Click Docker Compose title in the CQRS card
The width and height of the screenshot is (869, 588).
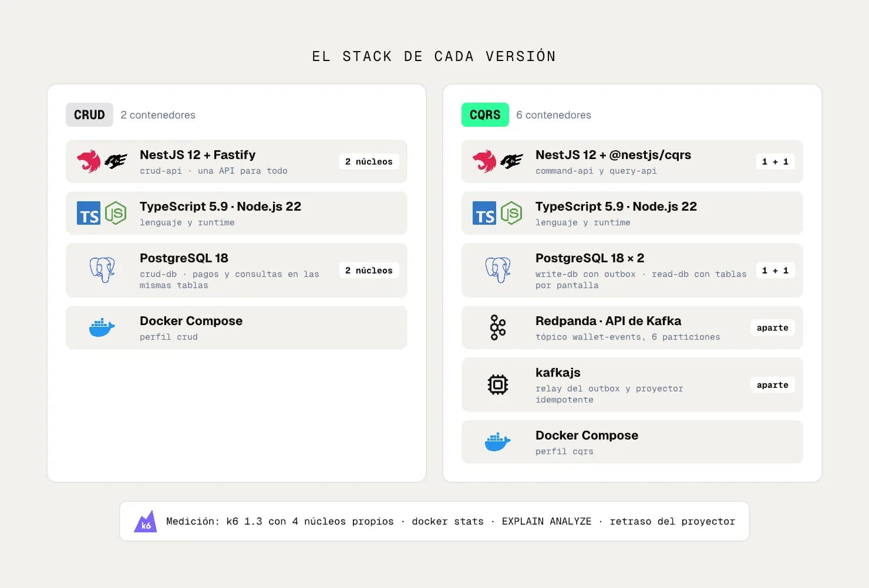tap(587, 435)
